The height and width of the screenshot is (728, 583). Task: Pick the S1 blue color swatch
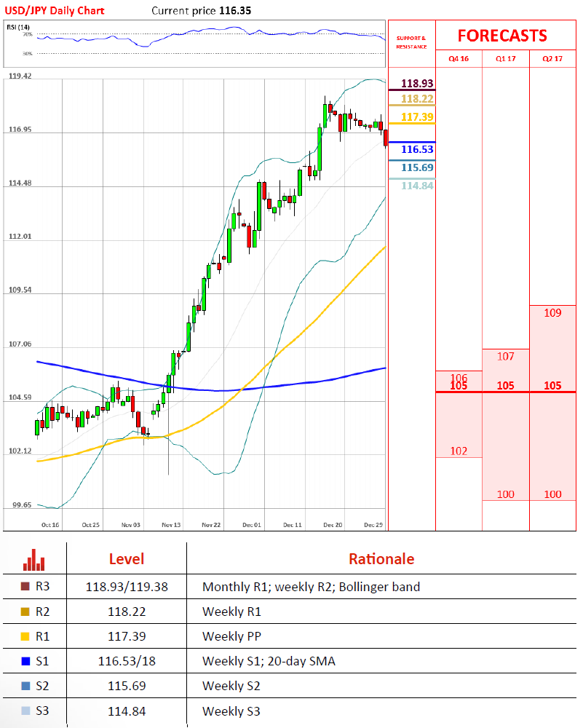click(25, 661)
